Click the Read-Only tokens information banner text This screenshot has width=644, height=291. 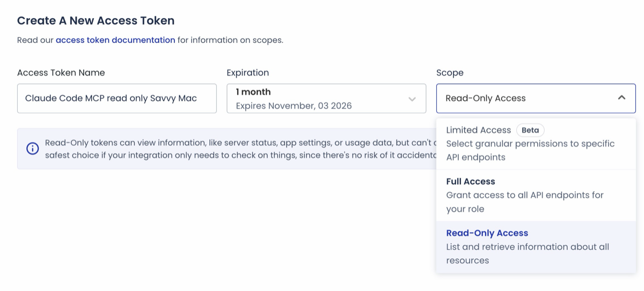click(240, 149)
